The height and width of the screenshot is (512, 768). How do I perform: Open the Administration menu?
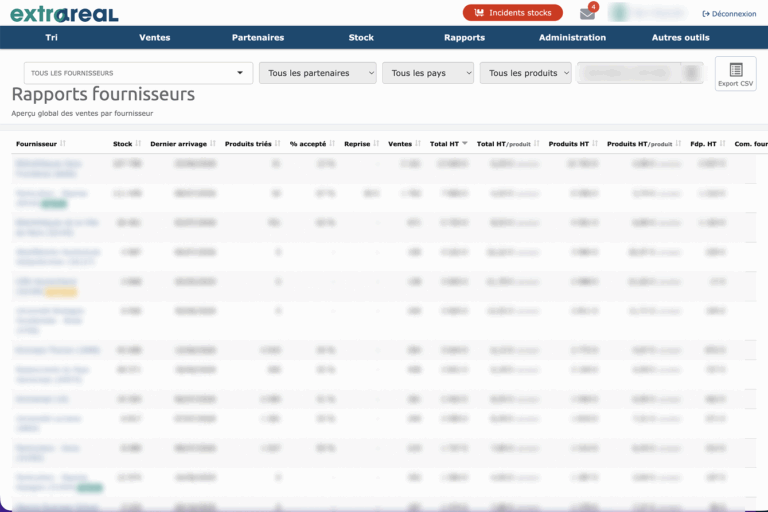572,38
